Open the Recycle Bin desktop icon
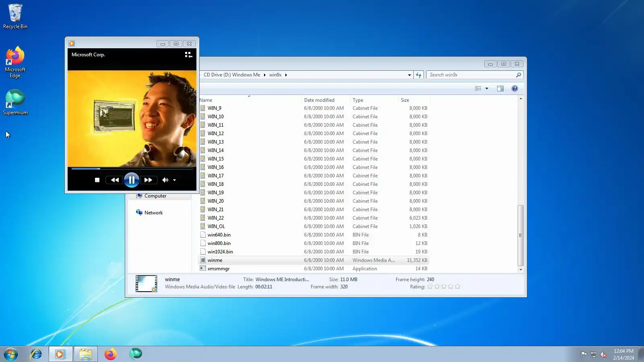644x362 pixels. 15,16
